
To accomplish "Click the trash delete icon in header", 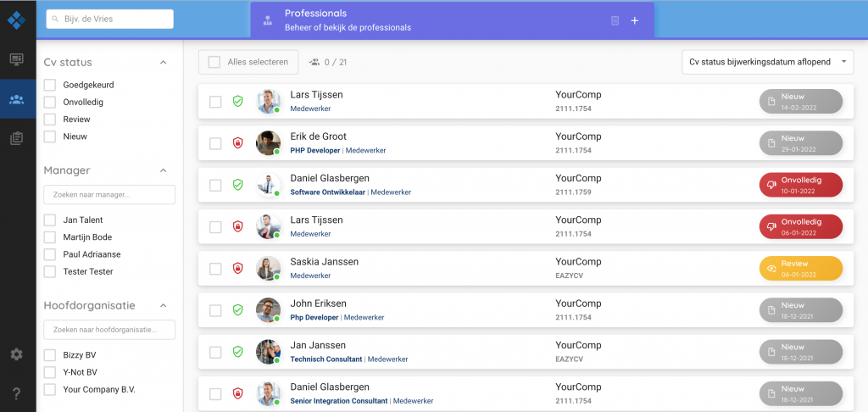I will pos(615,20).
